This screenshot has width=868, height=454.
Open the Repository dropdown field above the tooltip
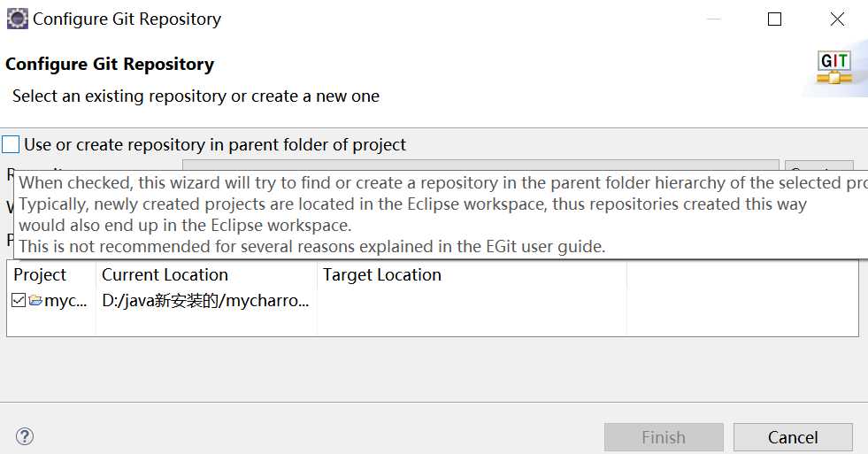point(480,165)
